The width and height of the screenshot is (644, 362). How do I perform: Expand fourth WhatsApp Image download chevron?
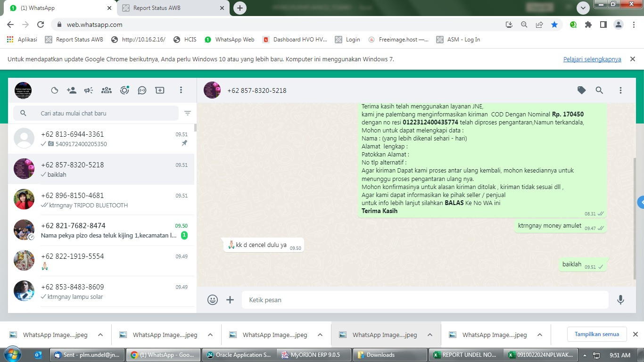[x=430, y=335]
